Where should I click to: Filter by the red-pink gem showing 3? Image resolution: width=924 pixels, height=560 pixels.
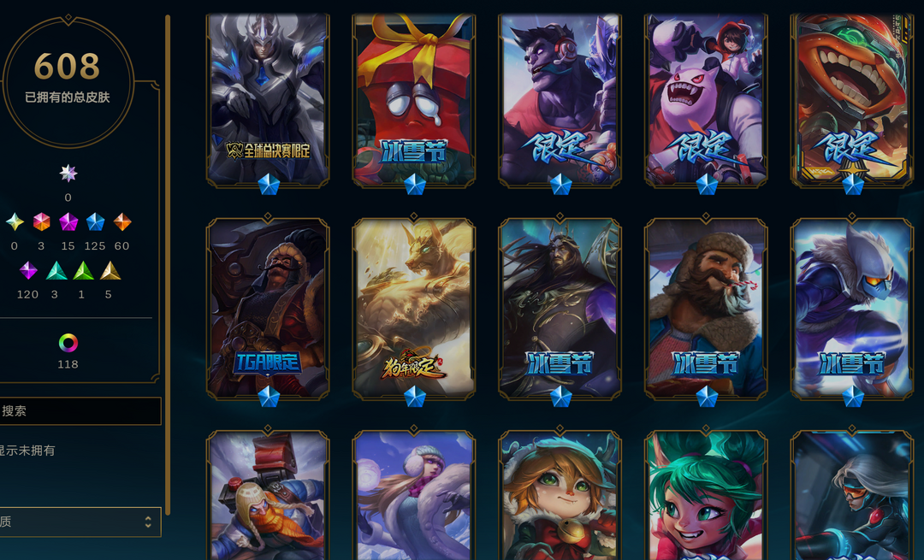pos(41,222)
